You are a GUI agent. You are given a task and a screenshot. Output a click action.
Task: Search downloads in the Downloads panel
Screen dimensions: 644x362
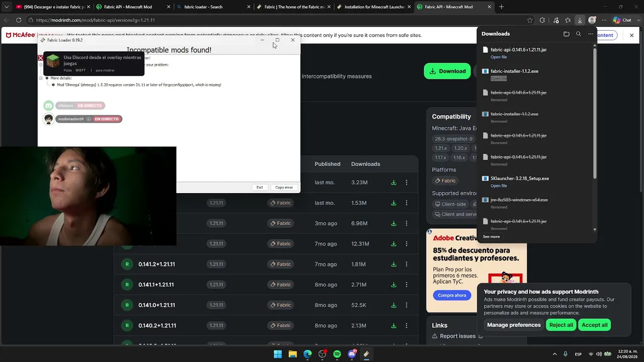(x=579, y=34)
